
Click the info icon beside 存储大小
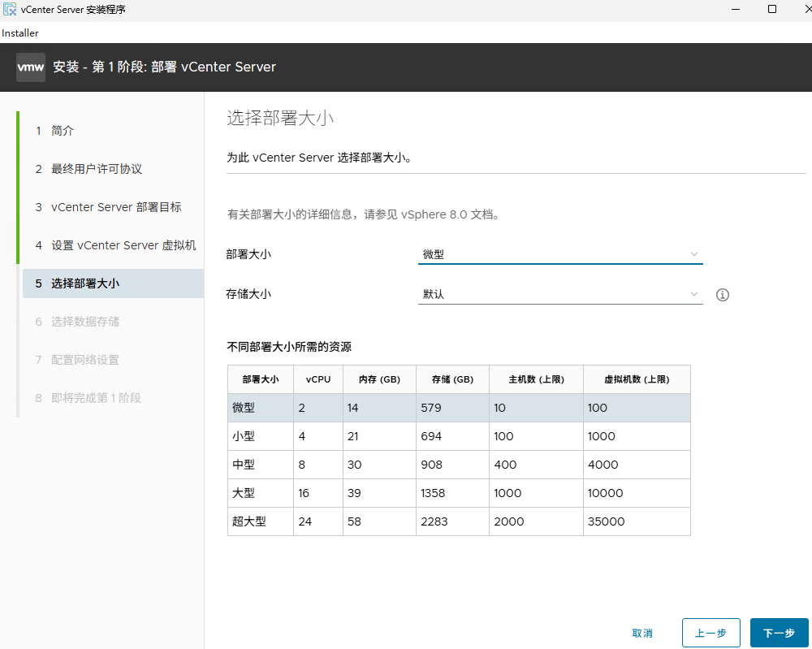tap(722, 295)
